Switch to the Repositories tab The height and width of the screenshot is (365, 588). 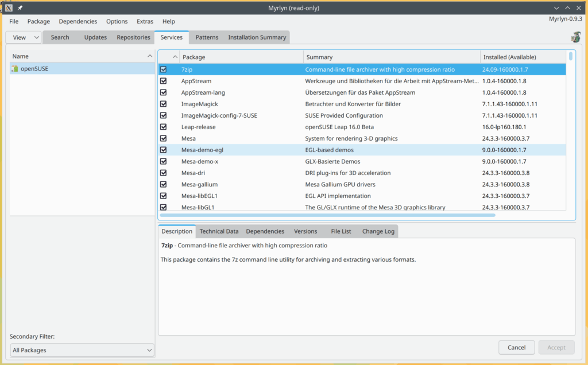[x=133, y=37]
